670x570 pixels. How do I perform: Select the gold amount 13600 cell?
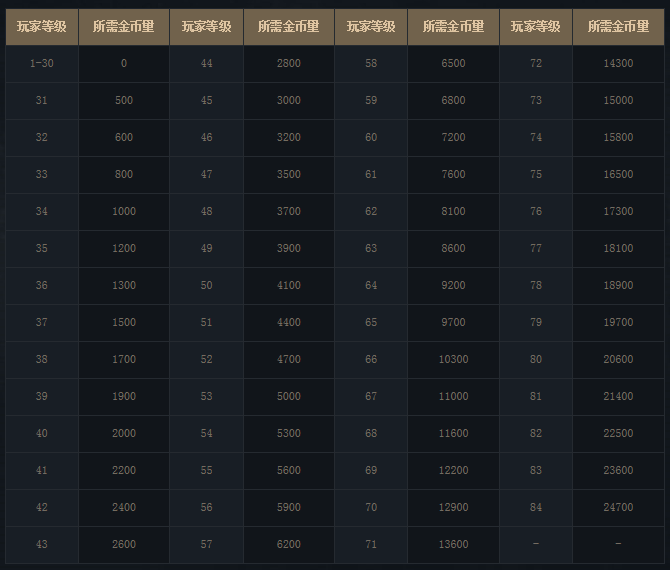click(x=453, y=544)
